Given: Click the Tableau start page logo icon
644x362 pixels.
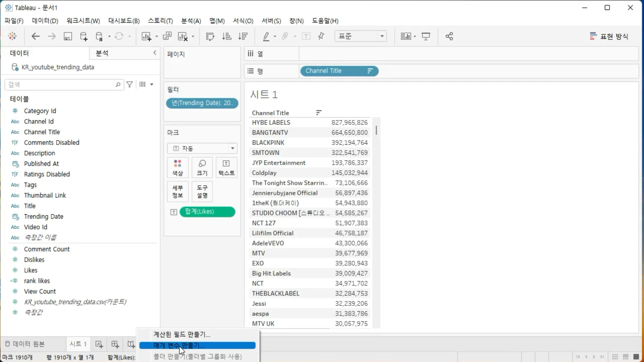Looking at the screenshot, I should (x=12, y=36).
